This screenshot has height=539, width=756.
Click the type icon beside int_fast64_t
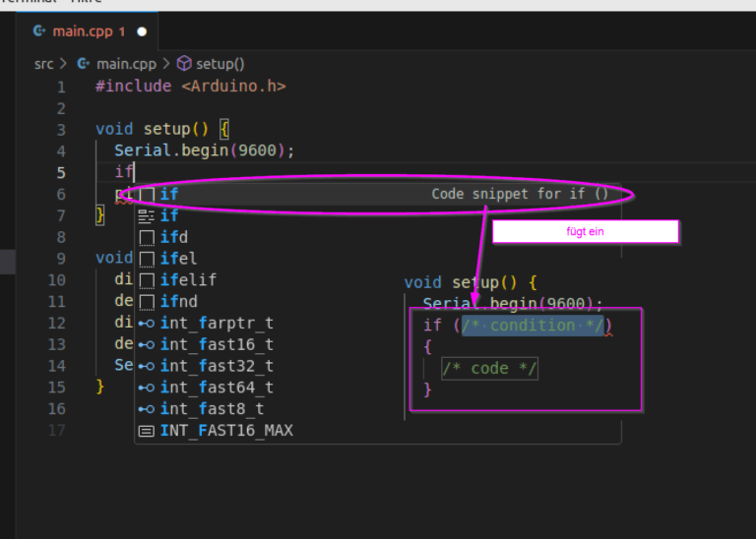click(147, 388)
